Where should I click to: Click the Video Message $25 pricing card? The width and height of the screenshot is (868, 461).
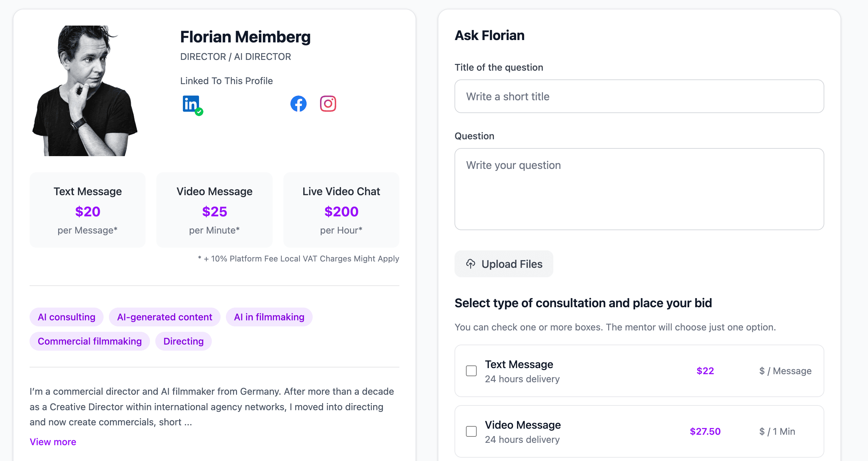click(214, 210)
